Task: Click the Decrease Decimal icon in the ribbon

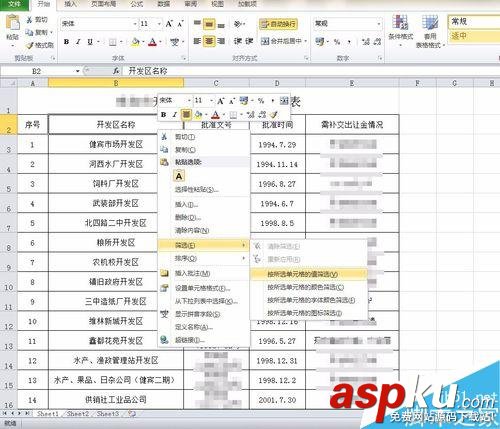Action: pyautogui.click(x=377, y=42)
